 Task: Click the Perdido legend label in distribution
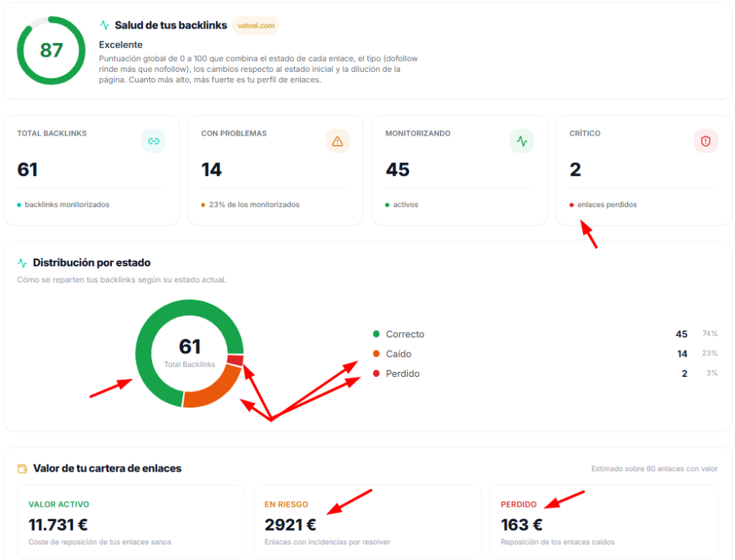coord(403,373)
